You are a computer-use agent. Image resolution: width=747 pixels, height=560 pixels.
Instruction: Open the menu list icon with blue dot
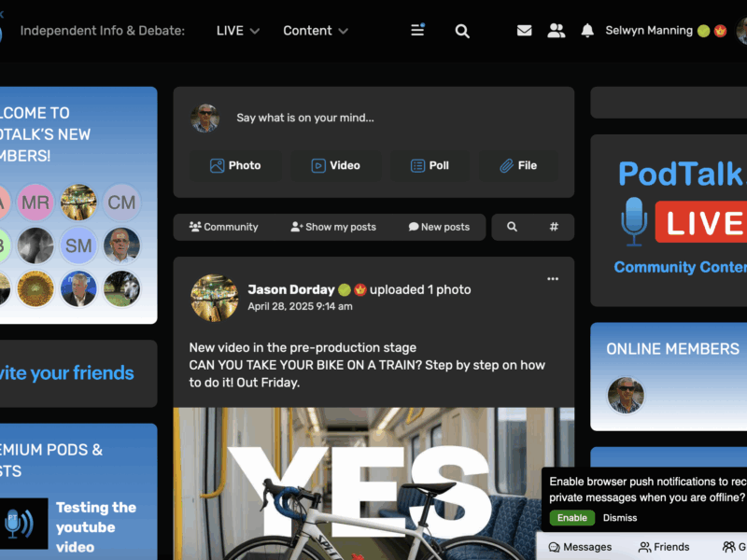point(417,30)
